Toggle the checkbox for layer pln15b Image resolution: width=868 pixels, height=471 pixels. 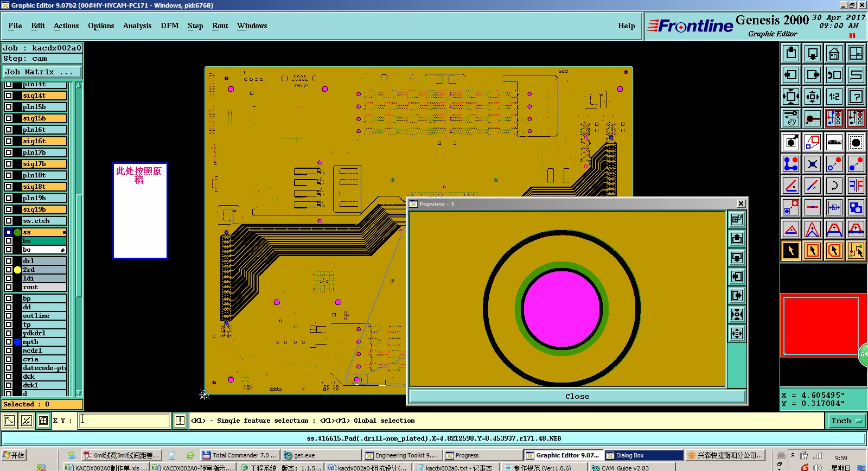pos(9,107)
